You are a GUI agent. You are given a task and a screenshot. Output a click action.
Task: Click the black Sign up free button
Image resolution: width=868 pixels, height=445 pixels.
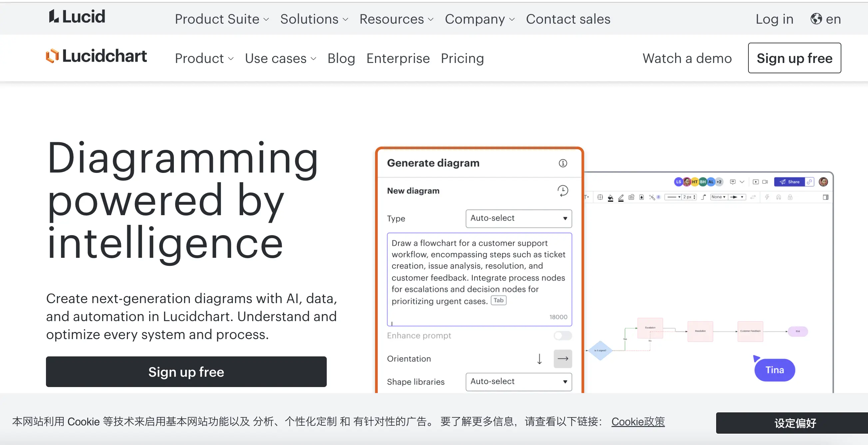[x=186, y=372]
